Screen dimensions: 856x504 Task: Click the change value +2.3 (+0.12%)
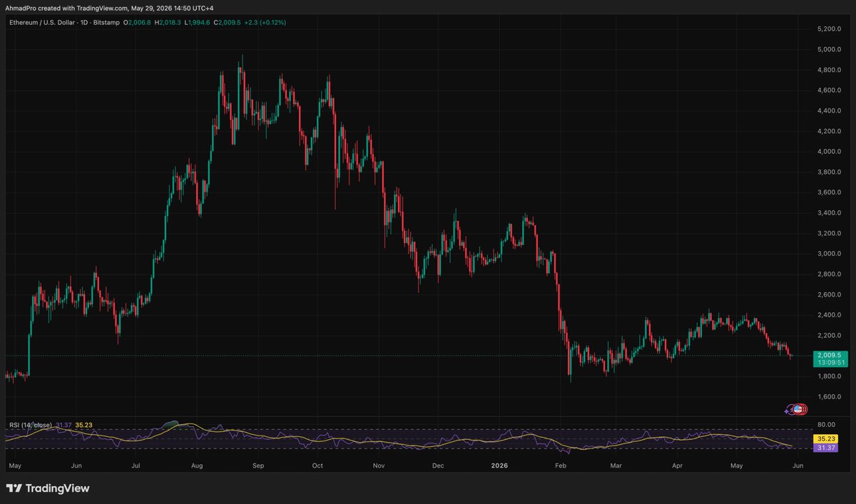pos(265,23)
